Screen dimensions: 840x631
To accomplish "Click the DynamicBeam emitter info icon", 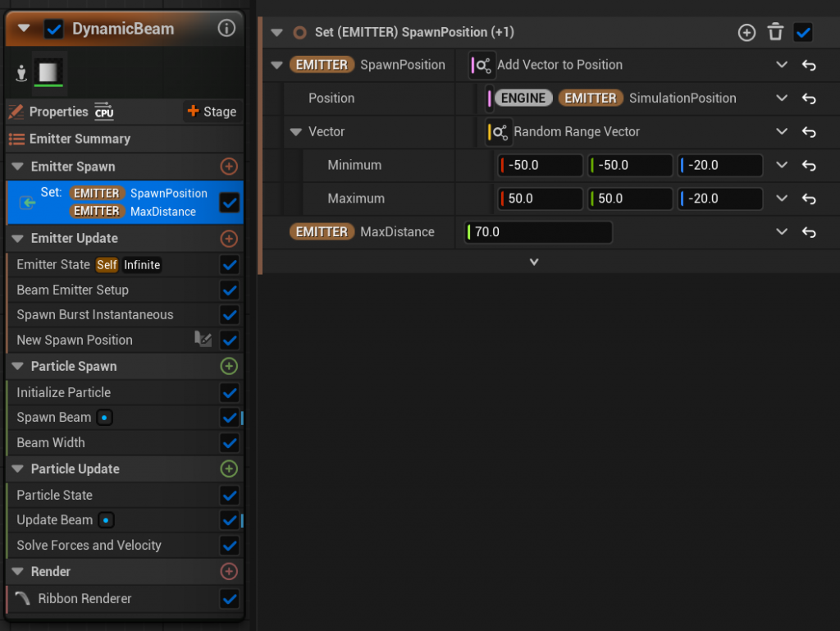I will pos(226,29).
